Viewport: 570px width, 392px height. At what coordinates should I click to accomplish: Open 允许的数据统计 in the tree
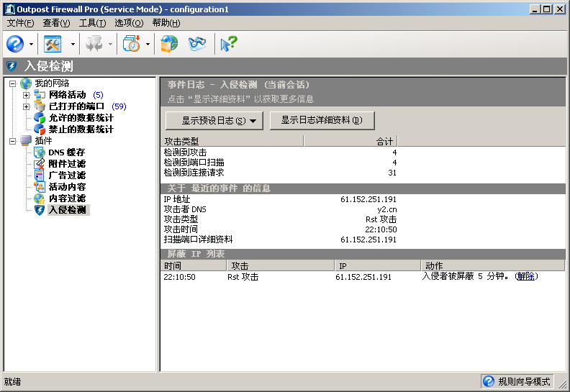(80, 118)
